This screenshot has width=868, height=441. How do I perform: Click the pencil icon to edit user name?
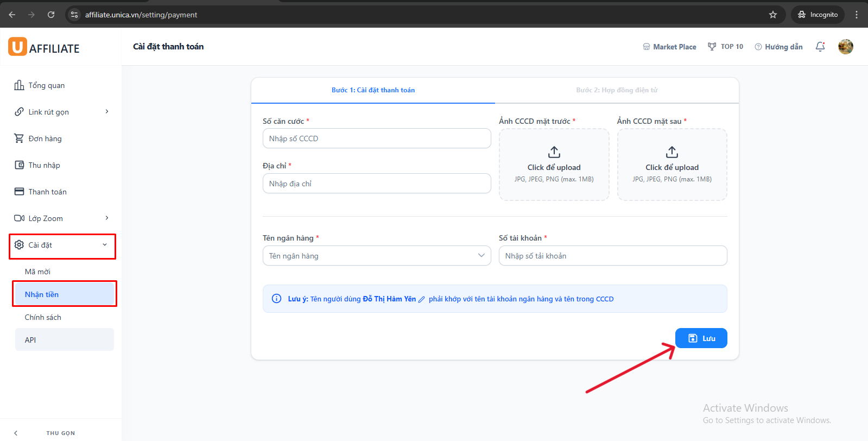click(x=422, y=299)
